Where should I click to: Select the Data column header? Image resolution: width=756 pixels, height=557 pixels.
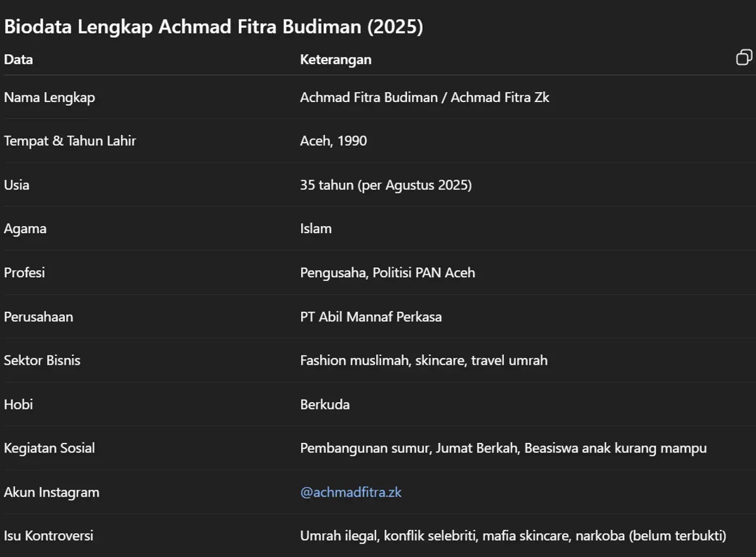(18, 59)
